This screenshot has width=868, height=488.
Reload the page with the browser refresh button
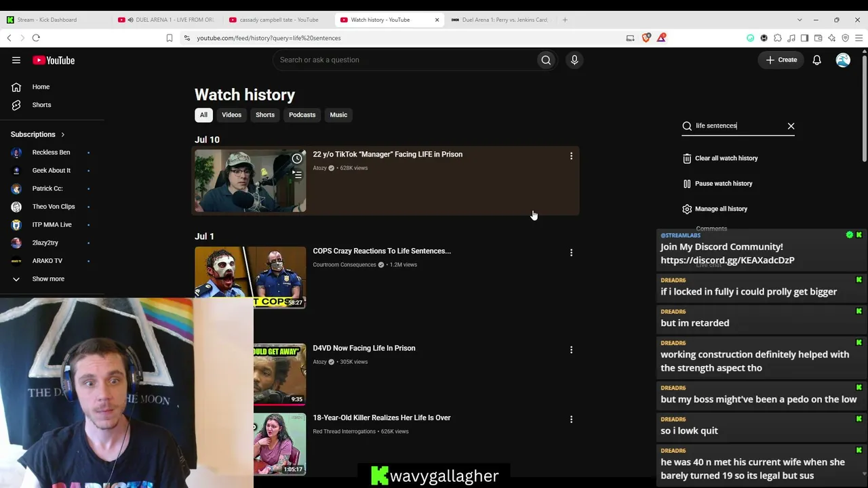pos(36,38)
